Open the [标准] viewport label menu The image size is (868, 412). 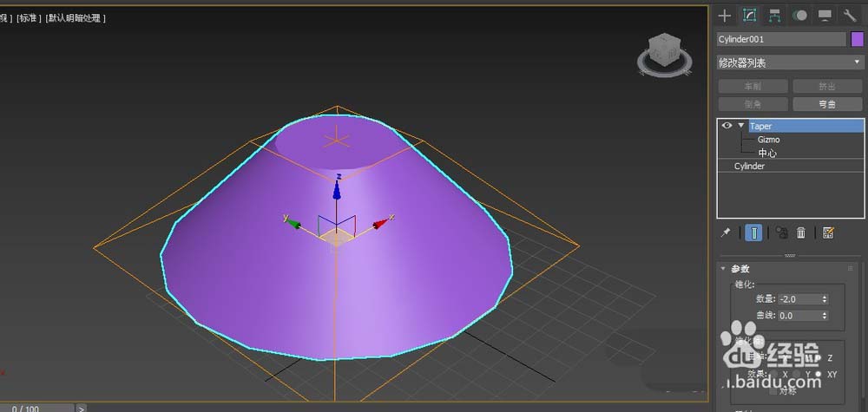30,17
